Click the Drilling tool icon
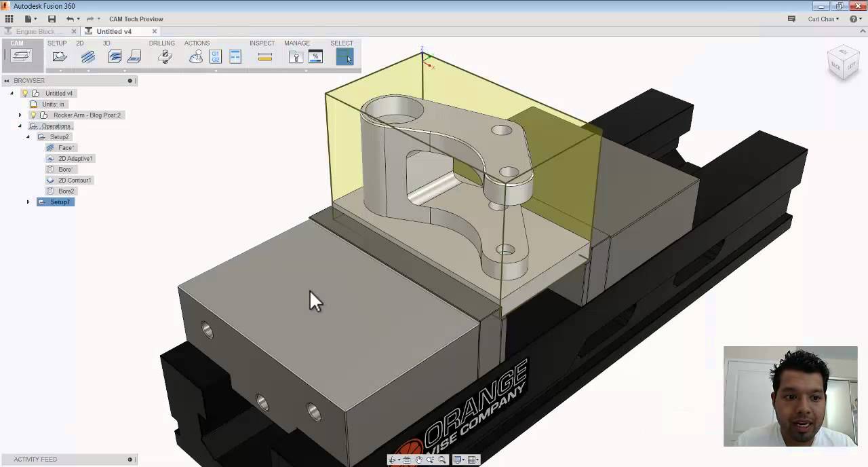Screen dimensions: 868x467 [x=164, y=57]
